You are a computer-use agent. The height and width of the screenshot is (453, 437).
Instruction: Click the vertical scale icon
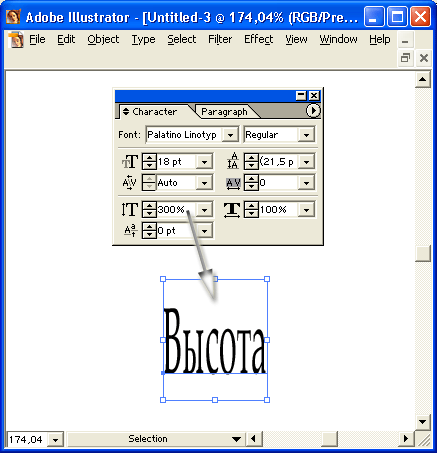coord(129,209)
